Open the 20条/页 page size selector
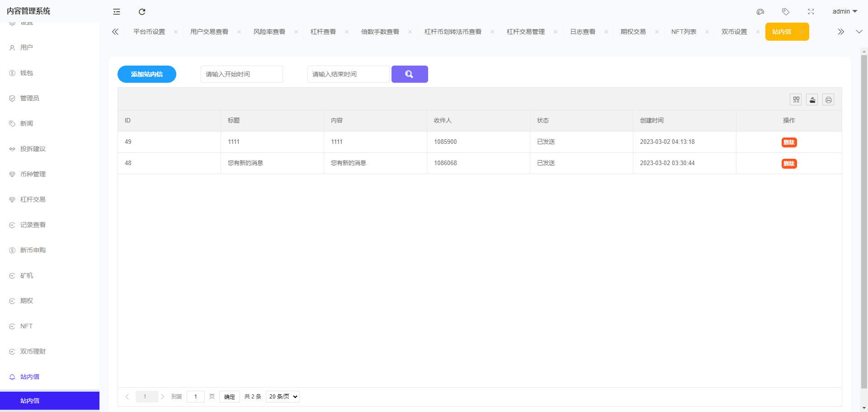Screen dimensions: 868x412 click(x=282, y=397)
